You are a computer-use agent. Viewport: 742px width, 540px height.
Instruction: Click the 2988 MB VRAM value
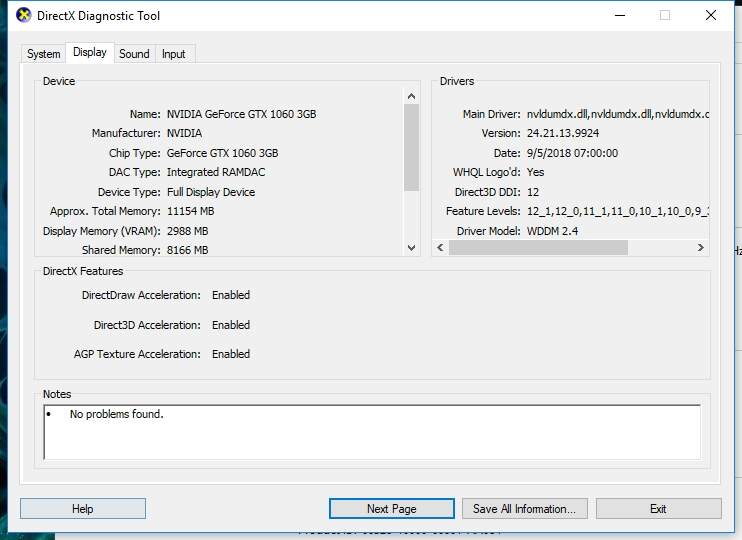pos(187,231)
